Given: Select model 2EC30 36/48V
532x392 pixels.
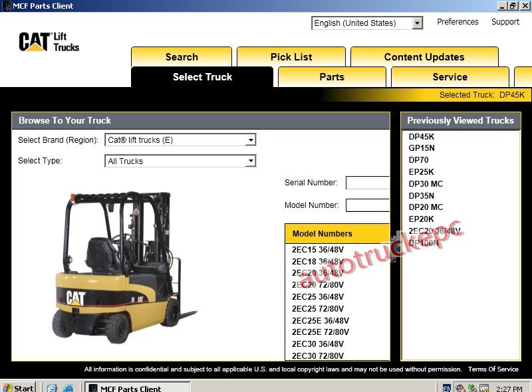Looking at the screenshot, I should coord(318,344).
